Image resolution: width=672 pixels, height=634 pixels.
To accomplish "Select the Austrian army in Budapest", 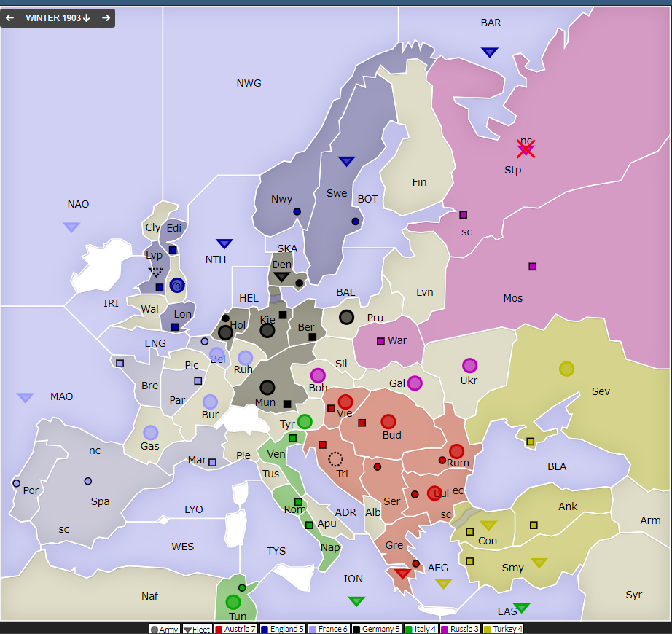I will pyautogui.click(x=388, y=421).
